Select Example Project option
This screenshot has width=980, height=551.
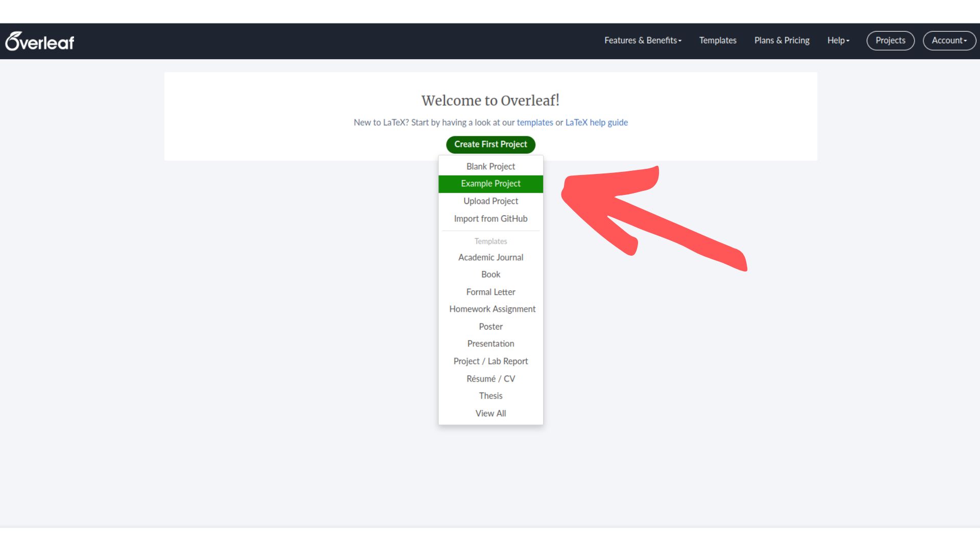pos(491,184)
